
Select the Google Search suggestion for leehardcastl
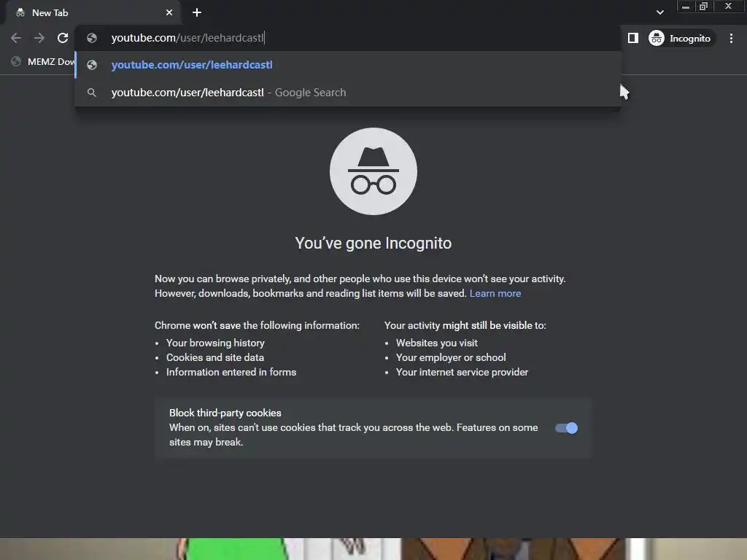348,93
